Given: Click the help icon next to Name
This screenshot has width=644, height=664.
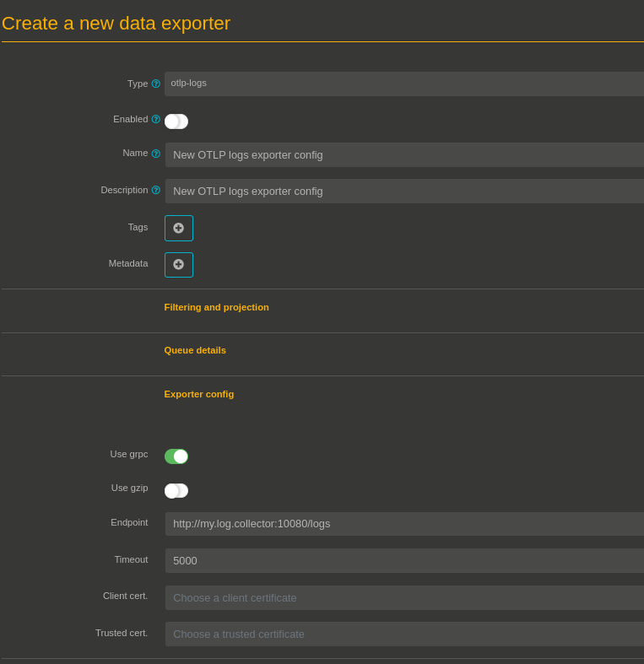Looking at the screenshot, I should tap(155, 154).
